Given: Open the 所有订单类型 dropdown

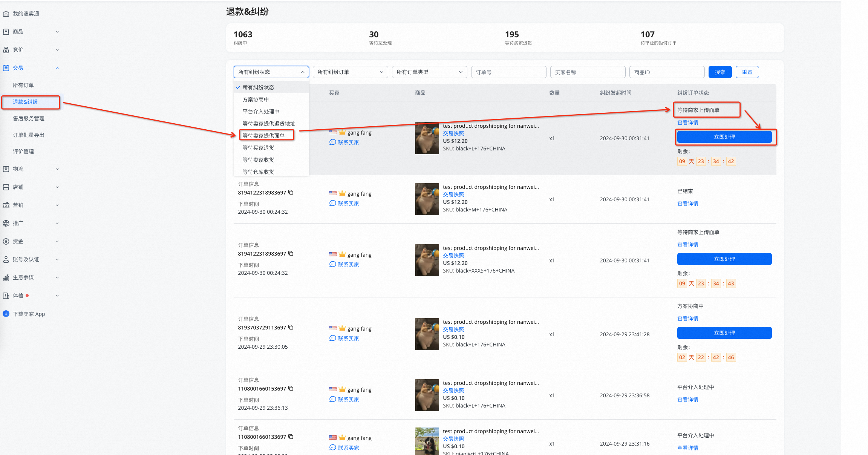Looking at the screenshot, I should pos(429,72).
